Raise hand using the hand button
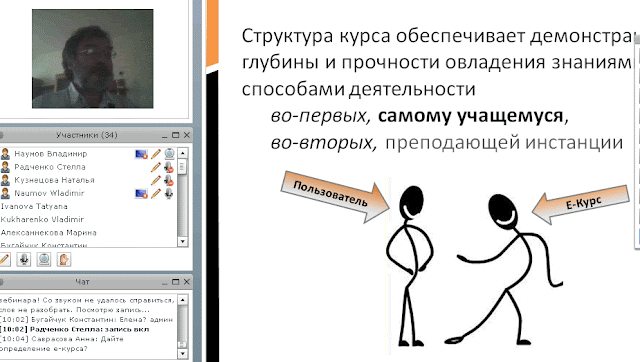 64,259
